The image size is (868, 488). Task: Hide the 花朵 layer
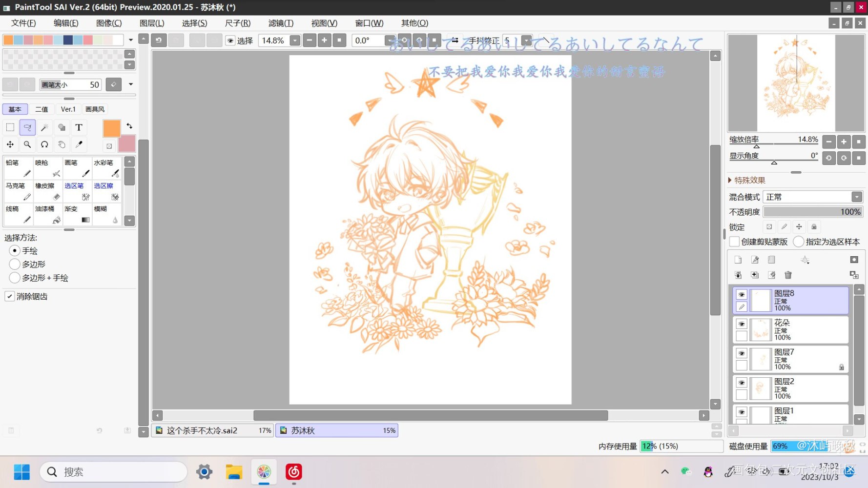coord(742,324)
